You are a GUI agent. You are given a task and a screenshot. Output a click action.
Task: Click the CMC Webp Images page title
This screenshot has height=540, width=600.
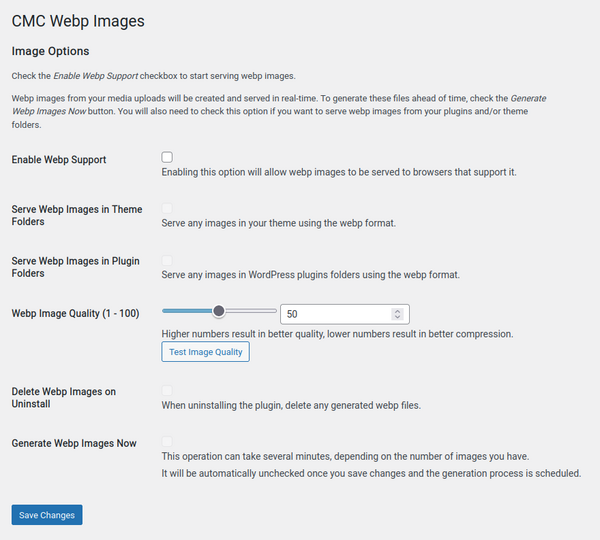tap(78, 21)
